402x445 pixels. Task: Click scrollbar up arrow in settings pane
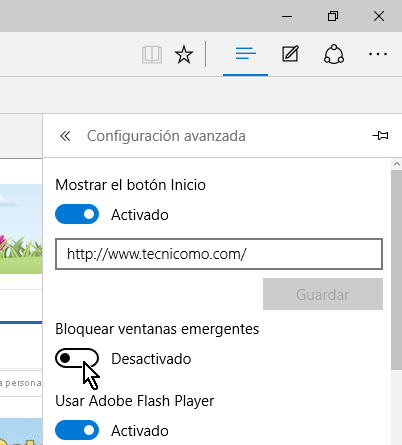pyautogui.click(x=396, y=164)
